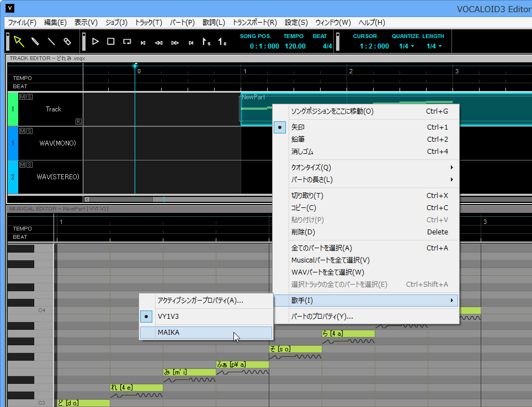Click the TEMPO value 120.00
Viewport: 532px width, 407px height.
295,46
